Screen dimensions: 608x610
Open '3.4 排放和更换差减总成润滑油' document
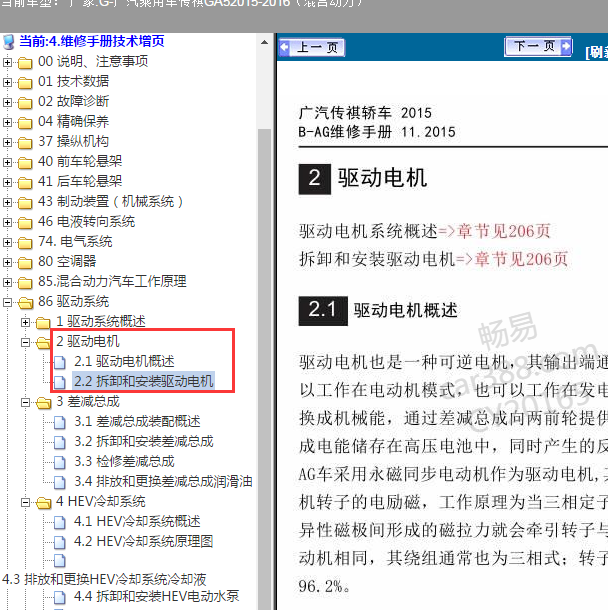[x=163, y=482]
